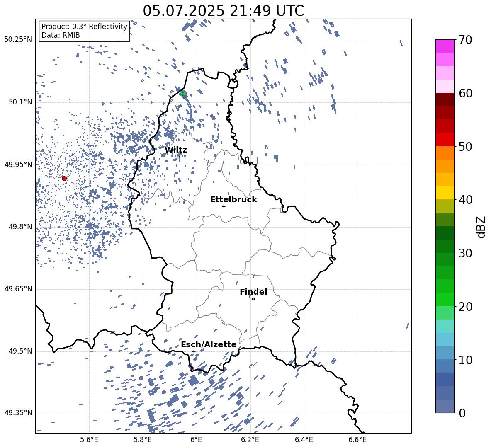Click the yellow colorbar segment above 40
The width and height of the screenshot is (491, 448).
(445, 193)
